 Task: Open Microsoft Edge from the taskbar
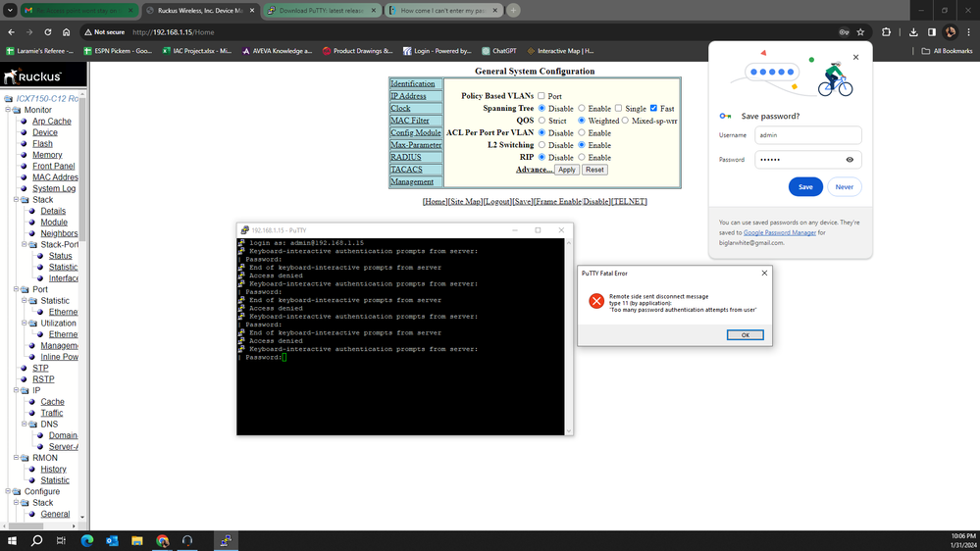[87, 540]
